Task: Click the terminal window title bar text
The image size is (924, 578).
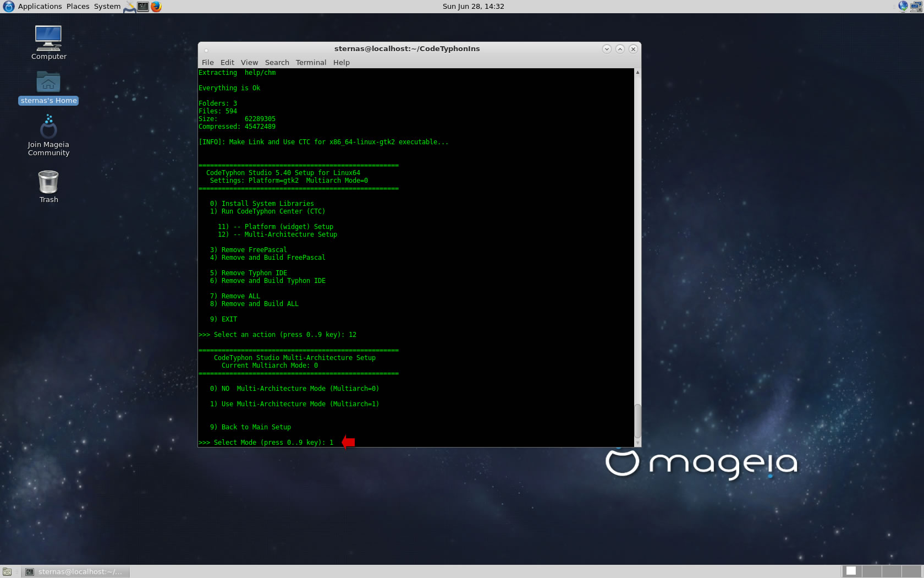Action: tap(407, 49)
